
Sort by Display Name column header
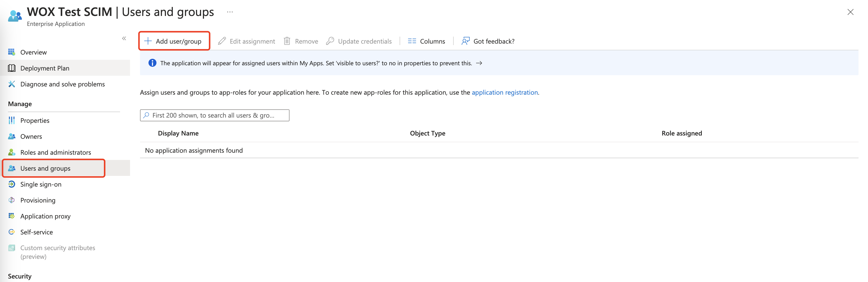coord(178,133)
